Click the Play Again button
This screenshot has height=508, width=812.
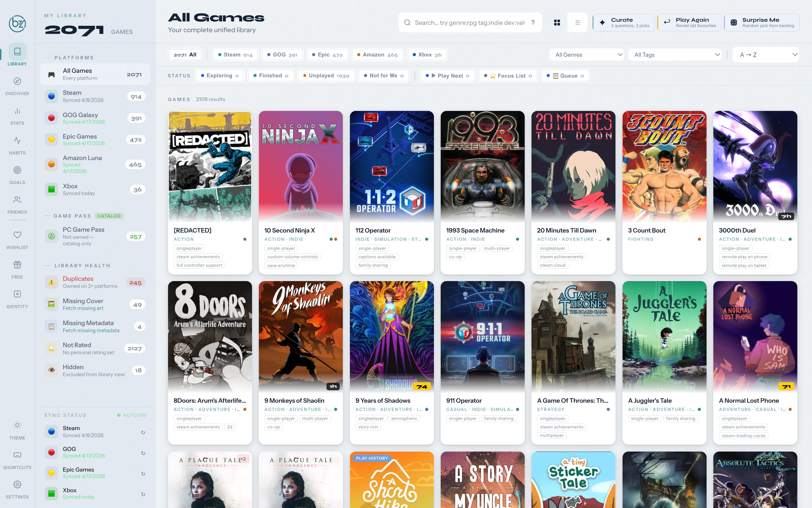point(689,23)
